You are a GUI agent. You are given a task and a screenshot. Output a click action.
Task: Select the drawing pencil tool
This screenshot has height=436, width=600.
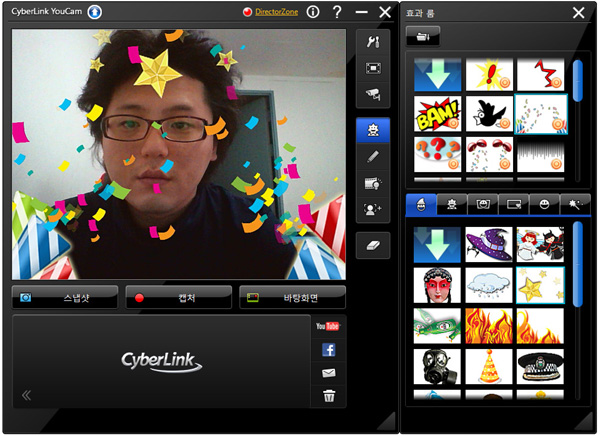click(373, 157)
